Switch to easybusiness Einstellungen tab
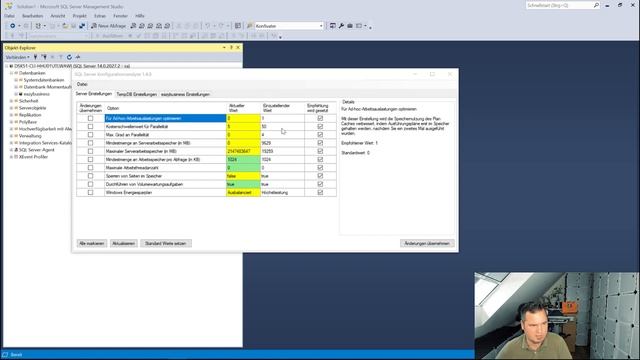640x360 pixels. pos(185,94)
